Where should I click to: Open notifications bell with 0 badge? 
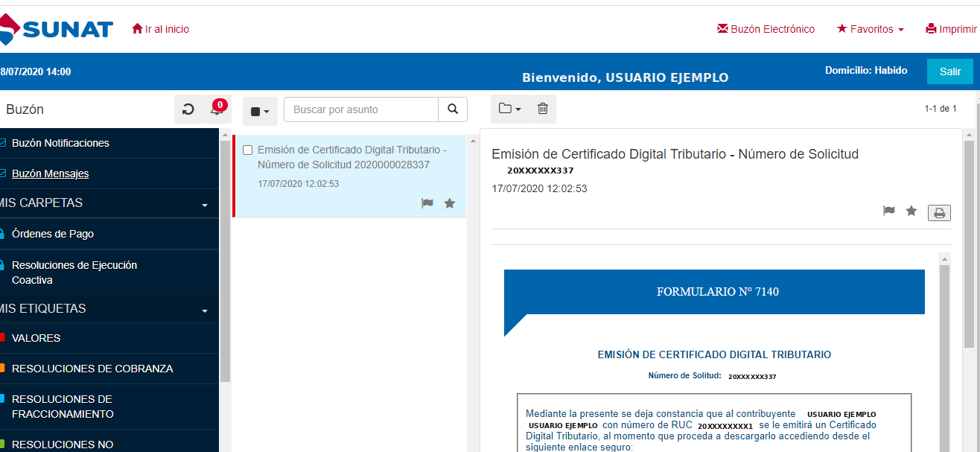point(217,109)
